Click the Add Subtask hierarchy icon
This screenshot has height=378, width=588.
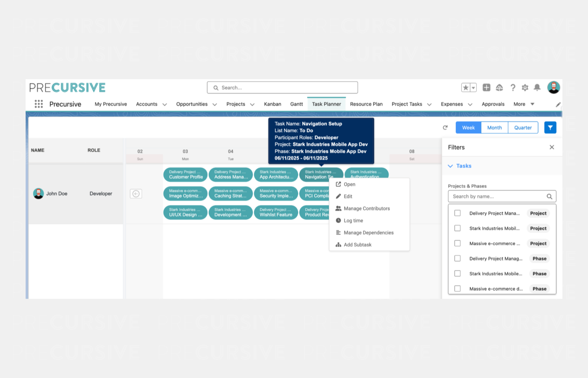[339, 244]
